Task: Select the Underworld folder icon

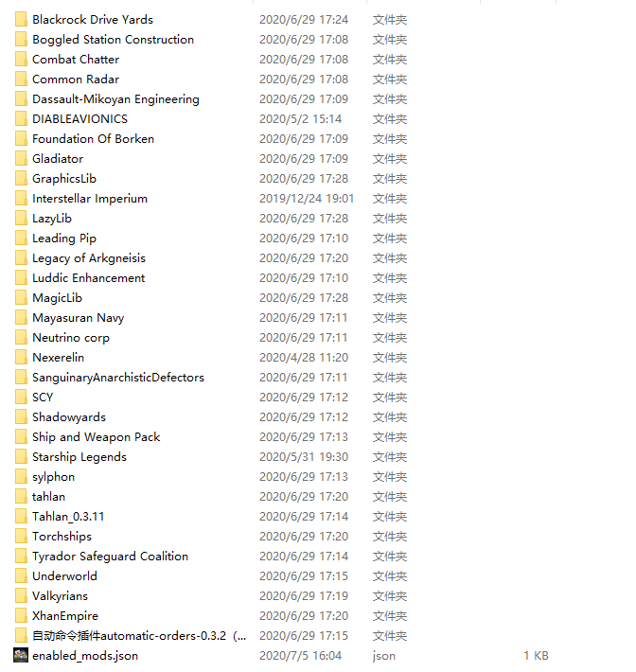Action: (x=21, y=575)
